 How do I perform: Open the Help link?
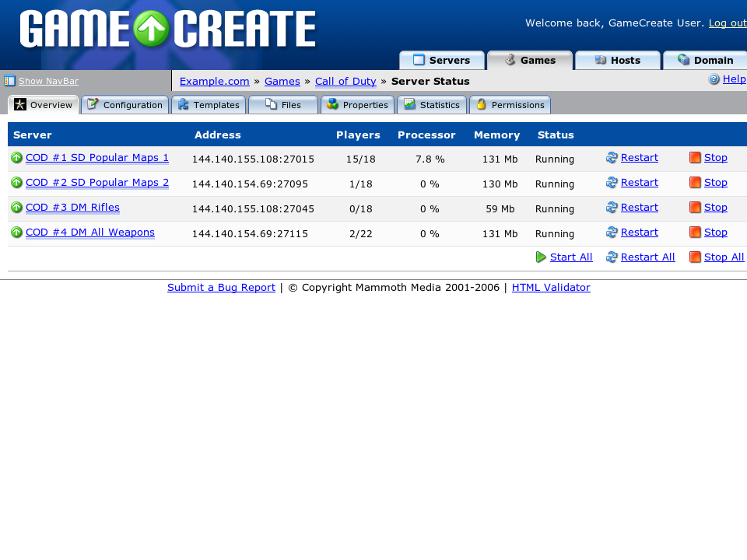tap(734, 79)
